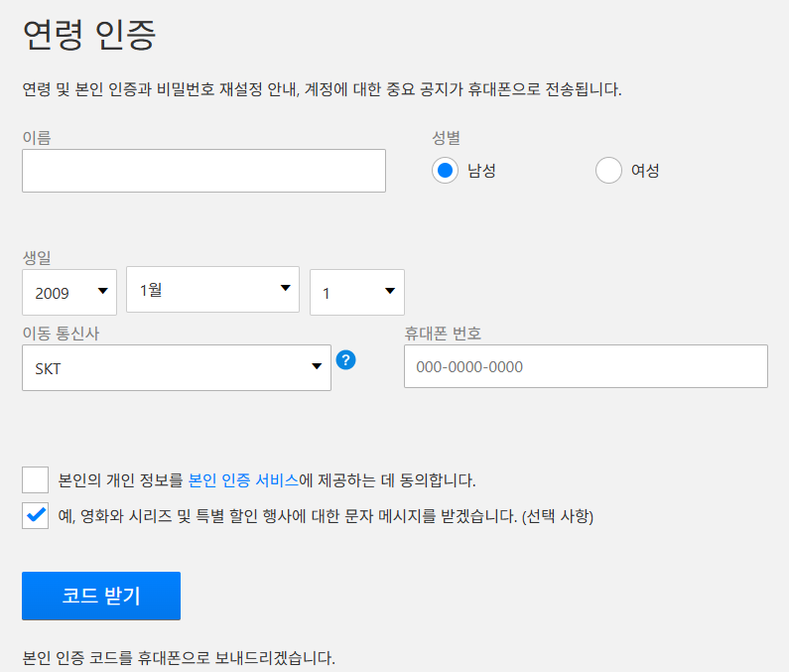789x672 pixels.
Task: Click the 연령 인증 heading
Action: tap(89, 35)
